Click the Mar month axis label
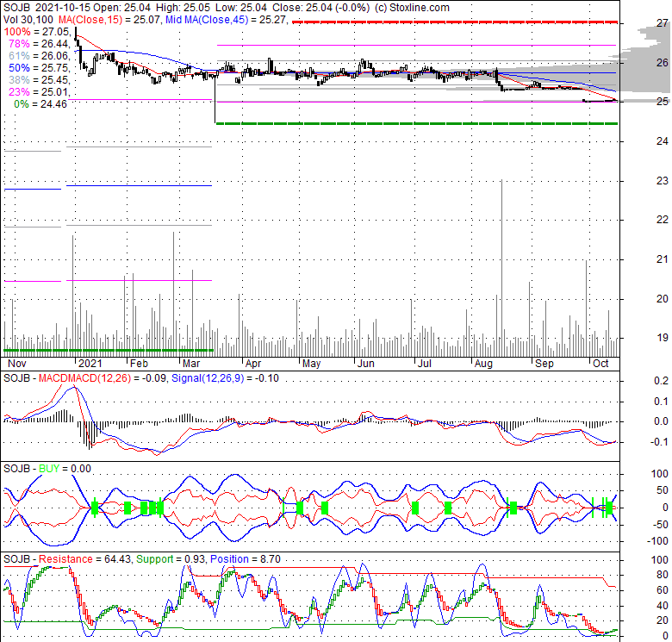This screenshot has height=642, width=672. pyautogui.click(x=191, y=364)
